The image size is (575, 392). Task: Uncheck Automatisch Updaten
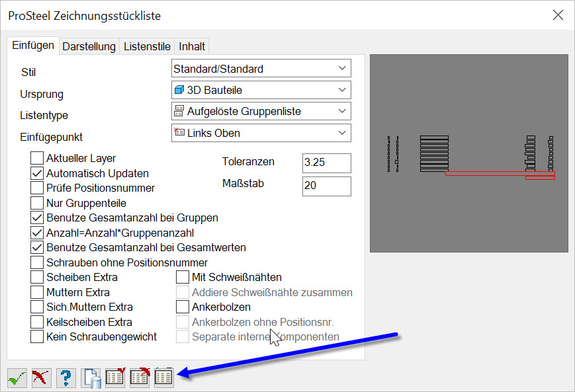click(x=37, y=173)
